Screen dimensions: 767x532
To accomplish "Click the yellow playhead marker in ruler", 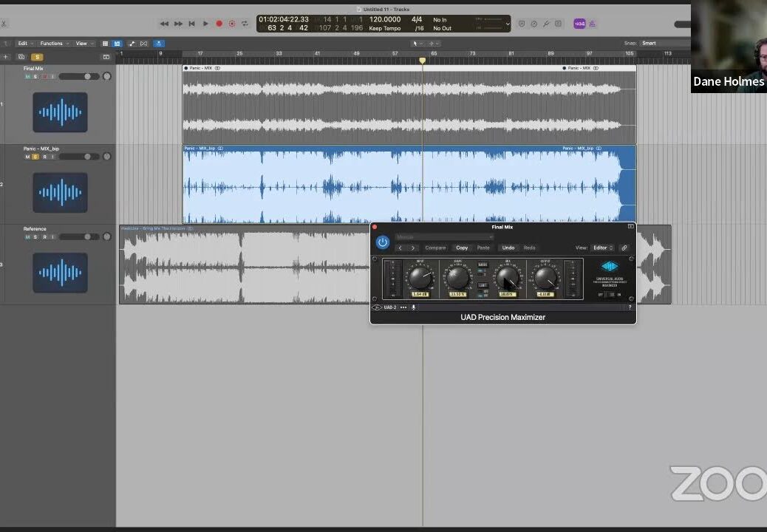I will [x=422, y=60].
